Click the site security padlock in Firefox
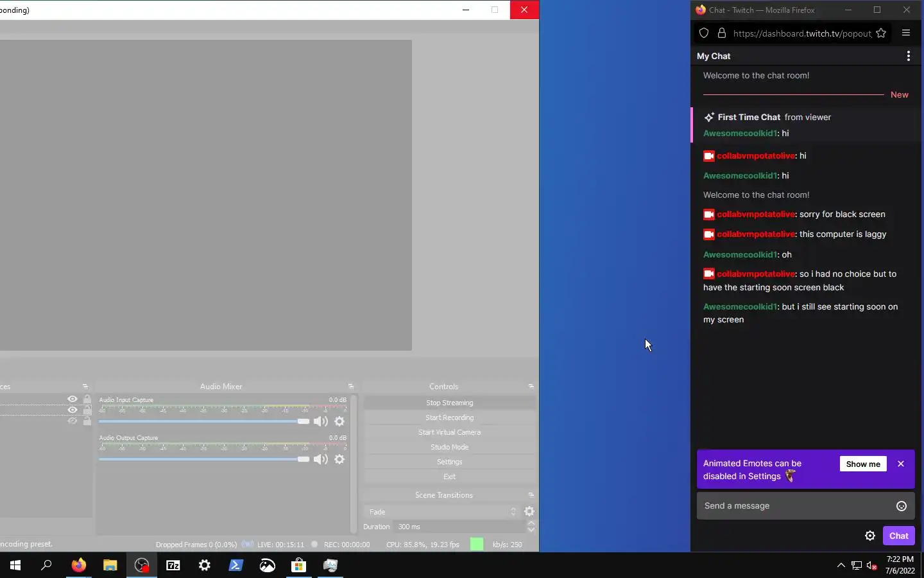Image resolution: width=924 pixels, height=578 pixels. (722, 33)
